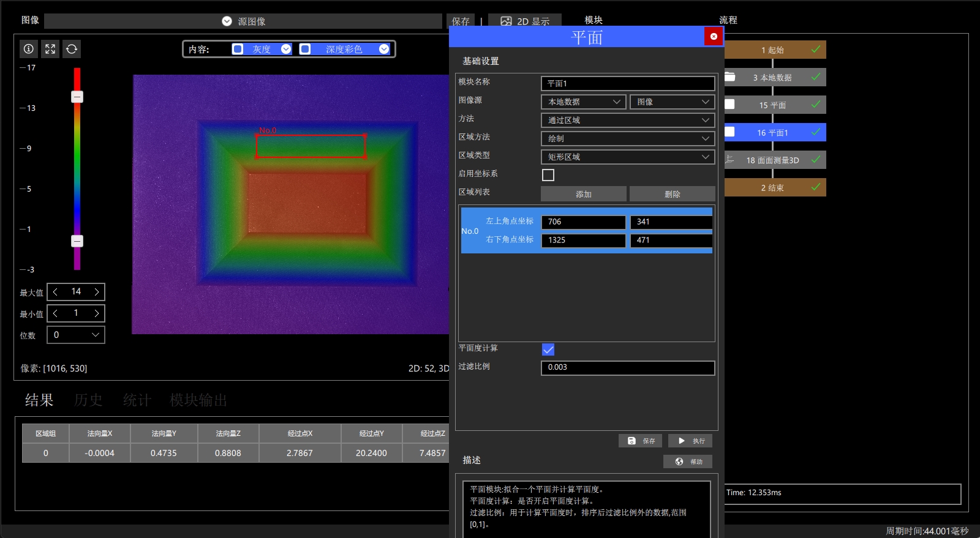Open the 图像 dropdown in 图像源 row

click(x=673, y=102)
